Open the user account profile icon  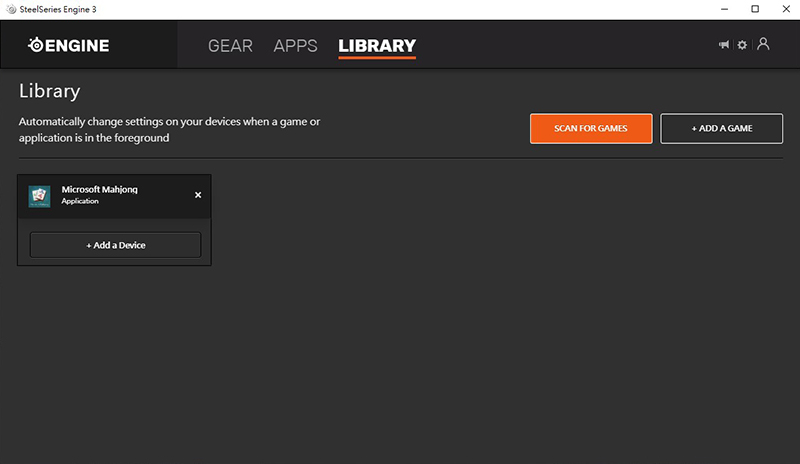764,44
